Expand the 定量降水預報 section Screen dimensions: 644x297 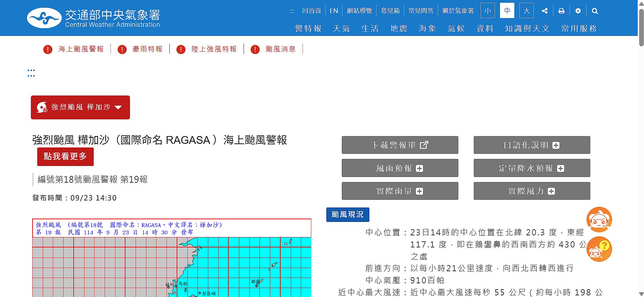click(532, 168)
